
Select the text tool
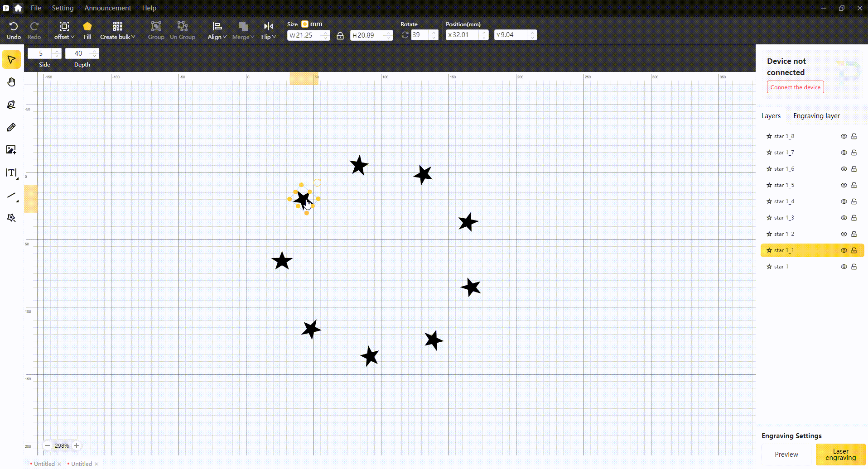(11, 172)
